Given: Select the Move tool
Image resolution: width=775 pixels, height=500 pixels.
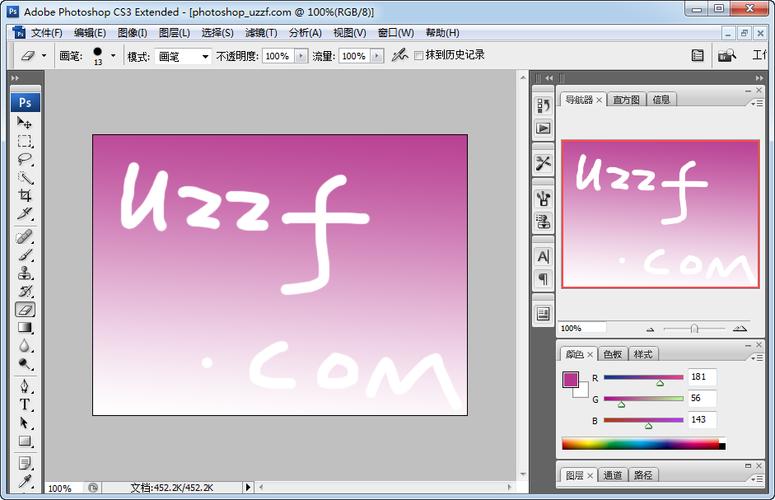Looking at the screenshot, I should [x=25, y=122].
